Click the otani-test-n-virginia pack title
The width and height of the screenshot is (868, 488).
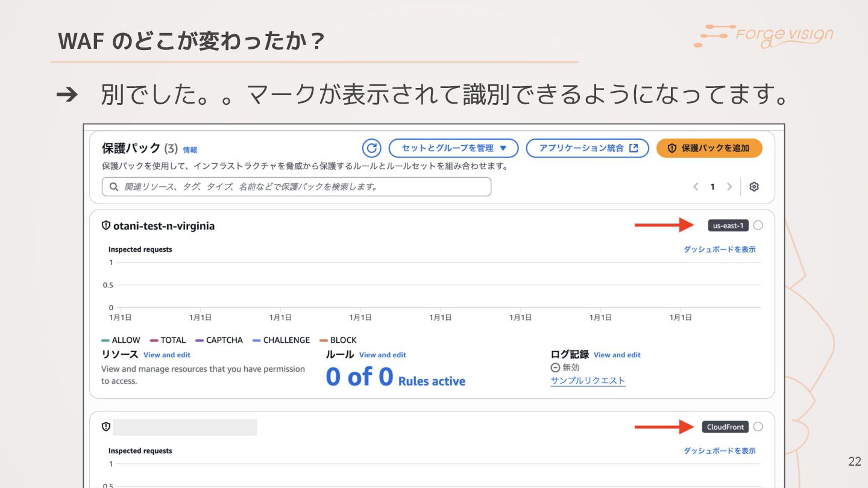pyautogui.click(x=164, y=226)
